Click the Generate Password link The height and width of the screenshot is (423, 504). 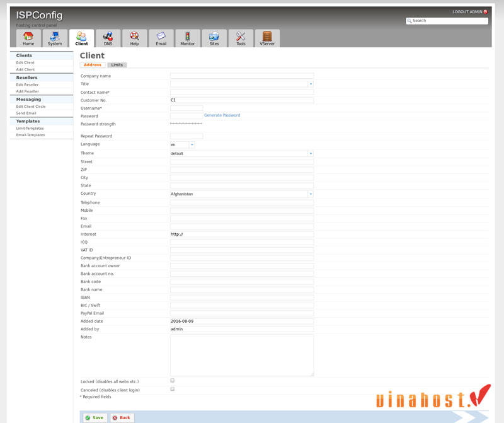click(222, 115)
